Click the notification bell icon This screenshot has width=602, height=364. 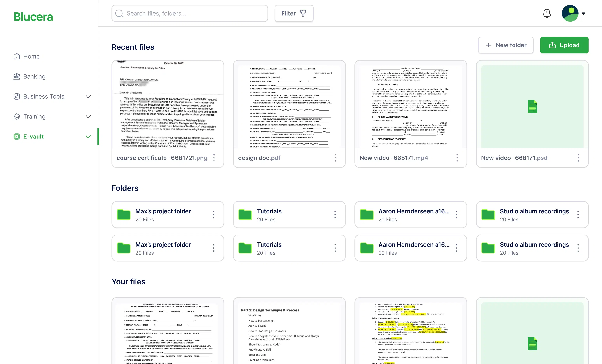click(547, 13)
